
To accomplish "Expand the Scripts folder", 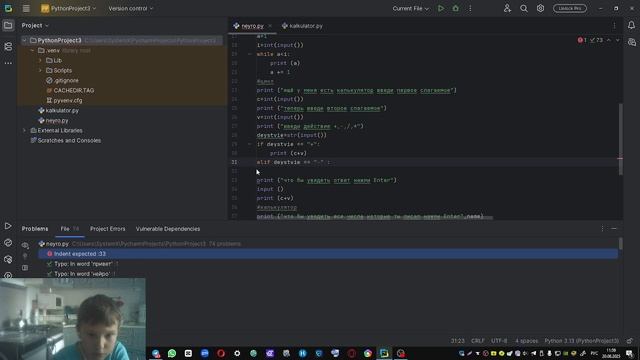I will 40,71.
